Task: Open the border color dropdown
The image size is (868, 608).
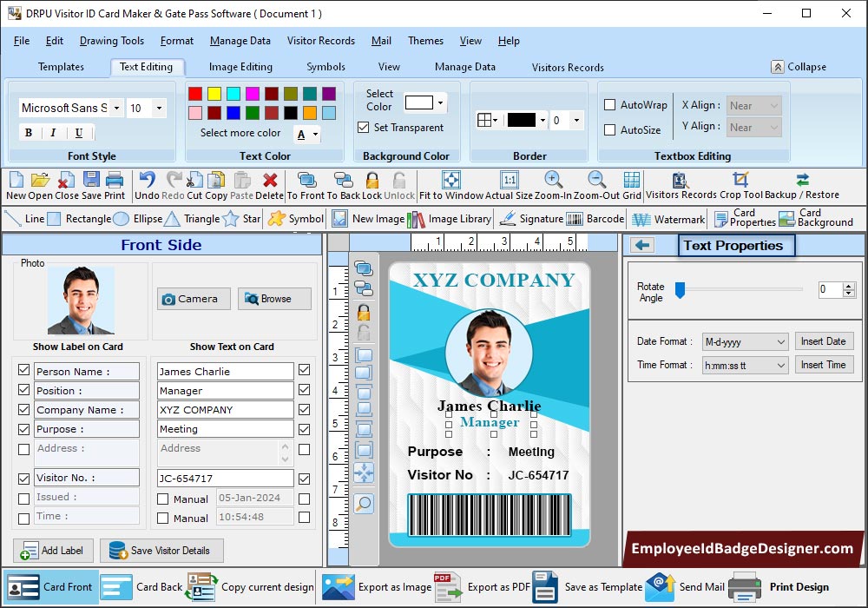Action: click(543, 120)
